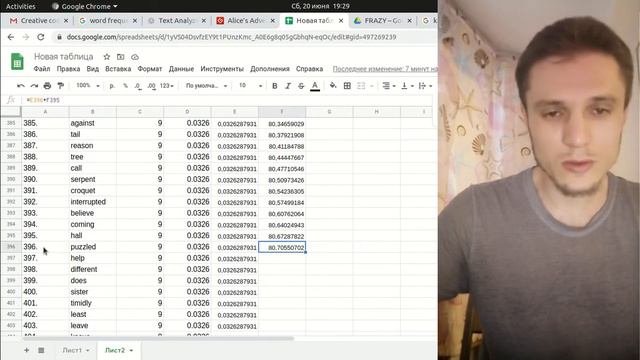The image size is (640, 360).
Task: Open Activities overview
Action: (x=21, y=6)
